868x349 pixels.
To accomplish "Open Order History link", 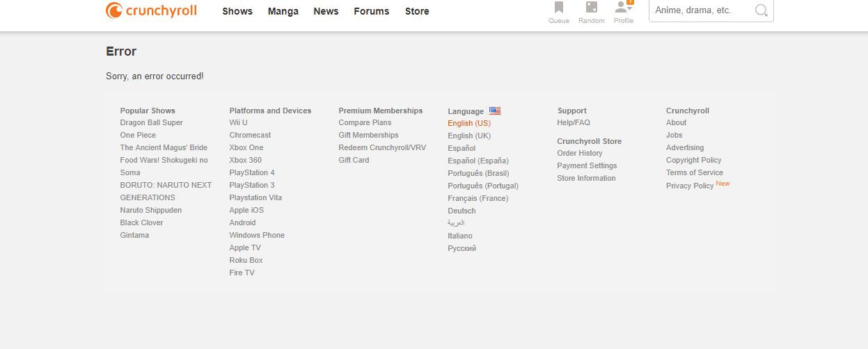I will [580, 153].
